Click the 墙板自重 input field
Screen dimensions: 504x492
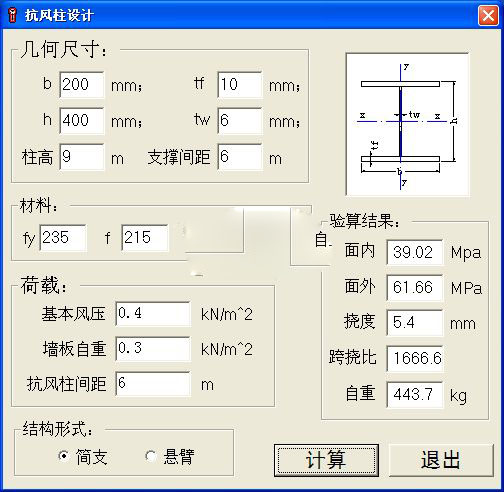point(153,349)
